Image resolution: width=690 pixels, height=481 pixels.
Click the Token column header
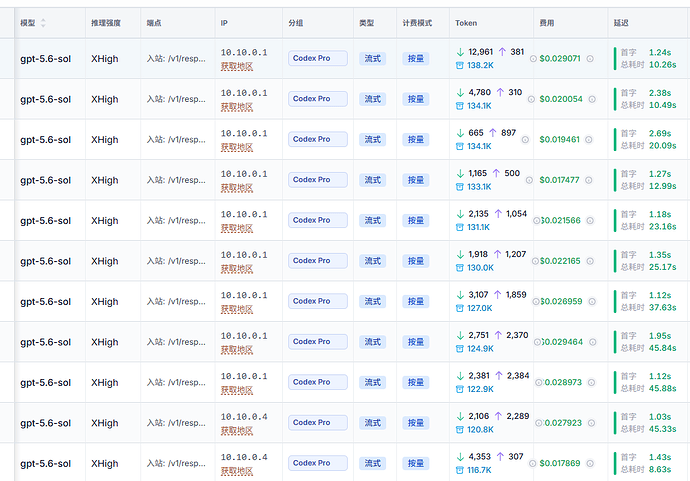466,23
